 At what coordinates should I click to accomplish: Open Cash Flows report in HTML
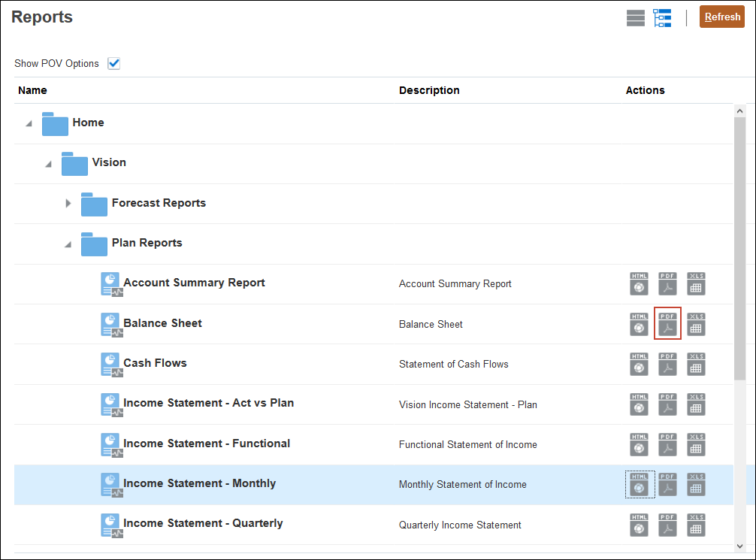(x=639, y=365)
